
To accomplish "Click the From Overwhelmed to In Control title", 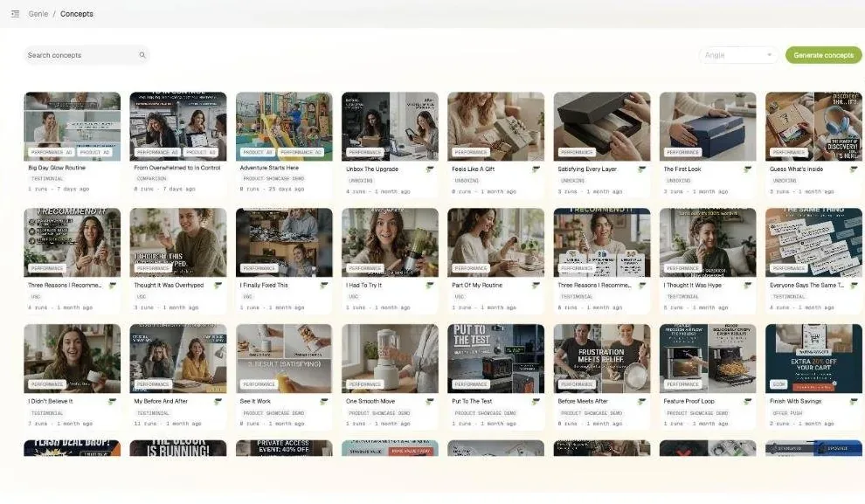I will tap(177, 168).
